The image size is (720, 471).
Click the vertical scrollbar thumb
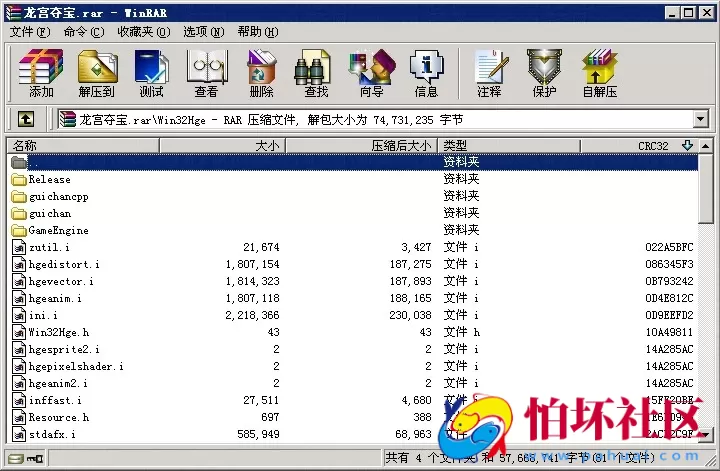(x=706, y=188)
